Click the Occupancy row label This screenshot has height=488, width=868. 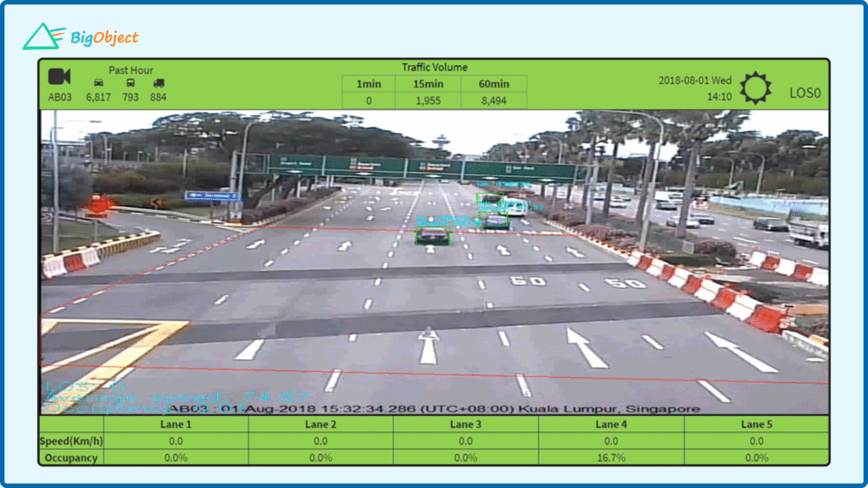coord(70,457)
